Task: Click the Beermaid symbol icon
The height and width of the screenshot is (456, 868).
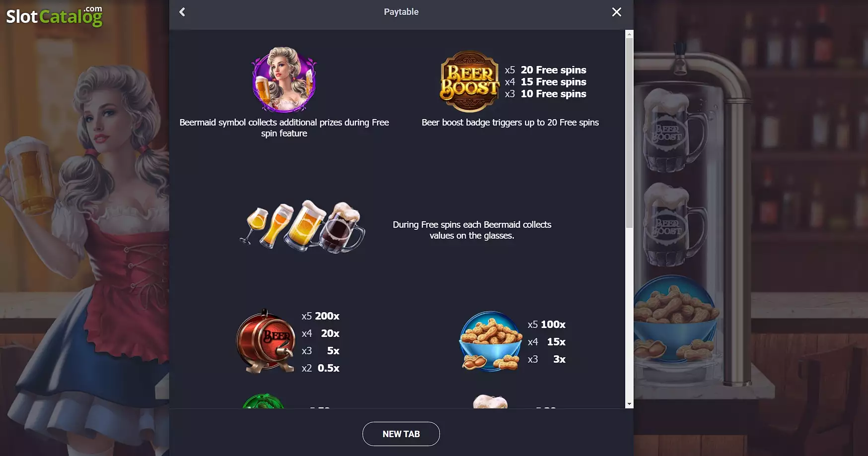Action: 284,80
